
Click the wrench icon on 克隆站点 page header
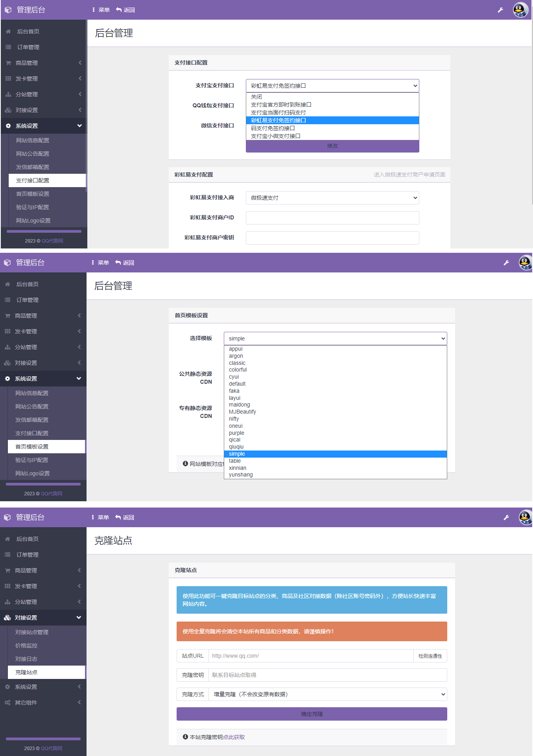(506, 517)
